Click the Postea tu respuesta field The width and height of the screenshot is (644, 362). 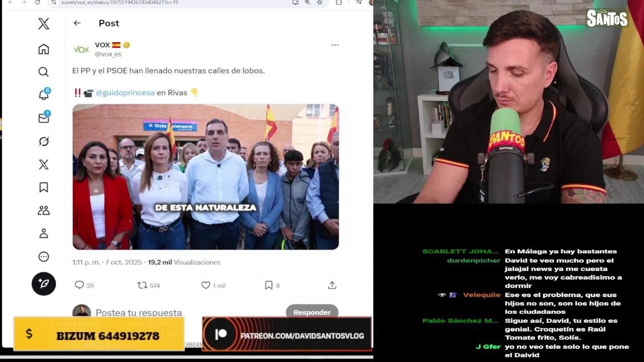[139, 312]
